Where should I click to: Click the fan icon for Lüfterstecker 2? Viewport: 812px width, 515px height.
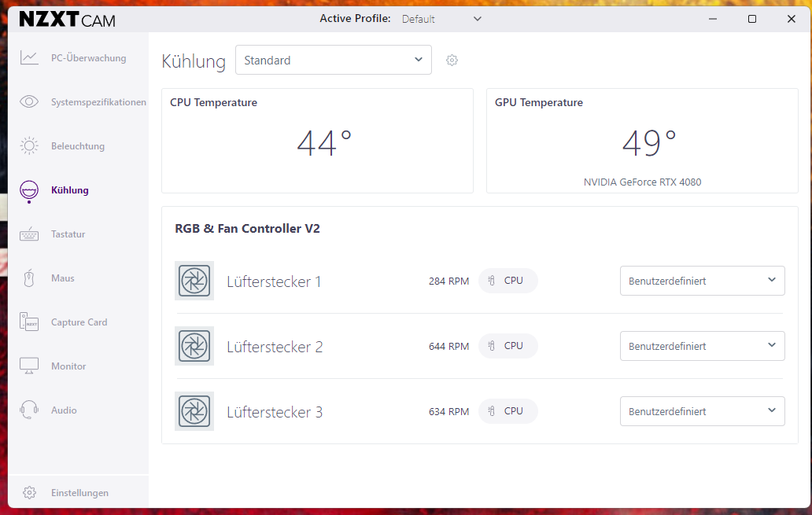tap(194, 346)
